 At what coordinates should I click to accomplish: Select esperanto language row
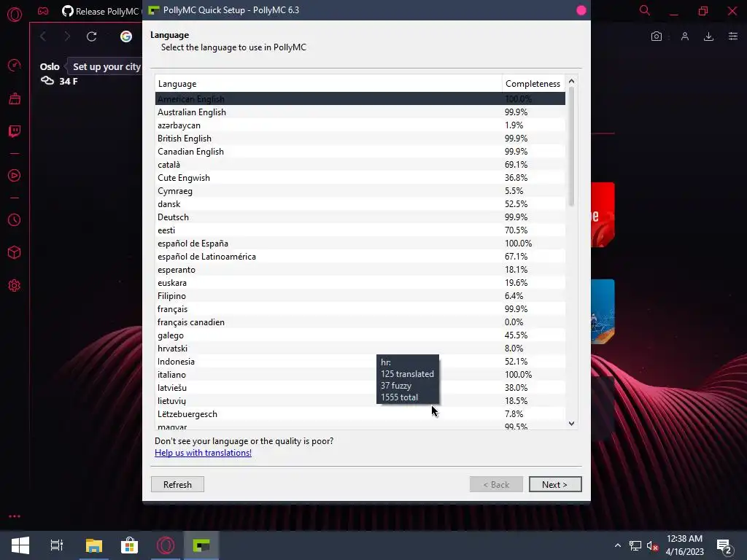(360, 270)
